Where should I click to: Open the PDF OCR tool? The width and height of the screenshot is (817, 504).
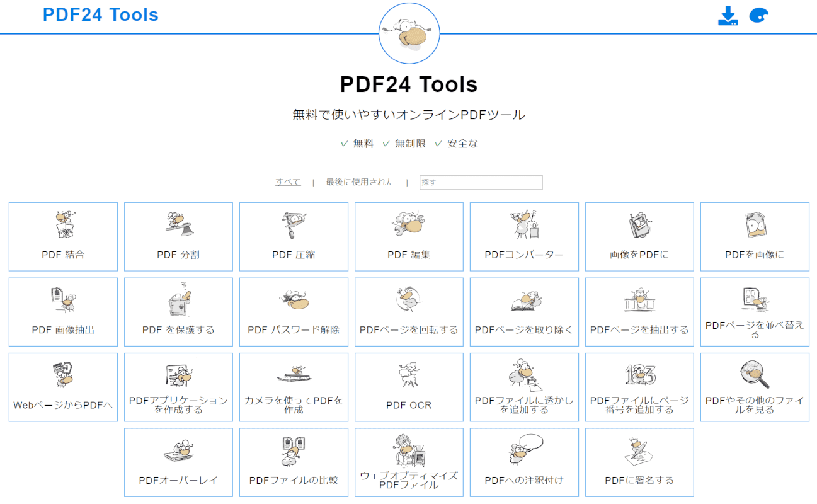point(409,387)
